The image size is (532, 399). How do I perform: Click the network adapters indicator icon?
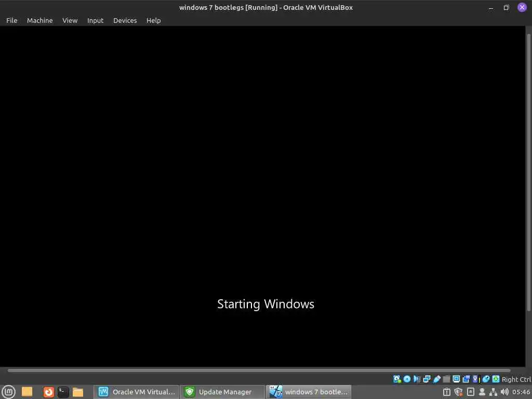pos(427,379)
